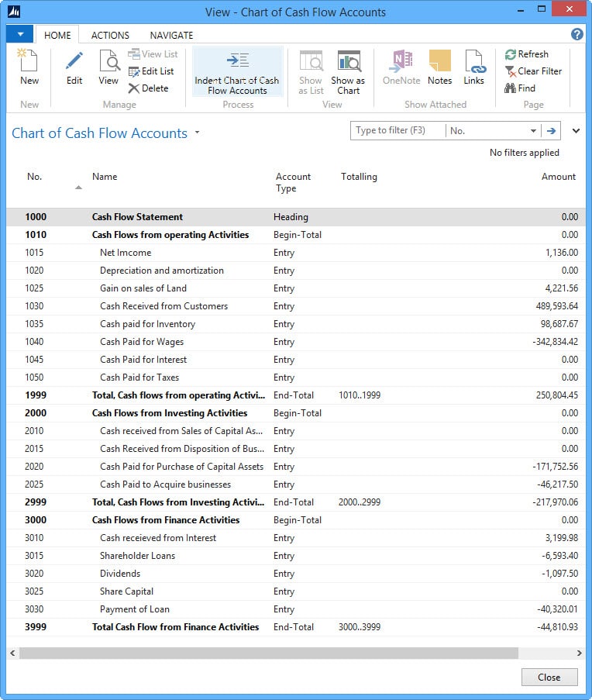Screen dimensions: 592x700
Task: Select Total Cash Flow from Finance Activities
Action: click(x=296, y=627)
